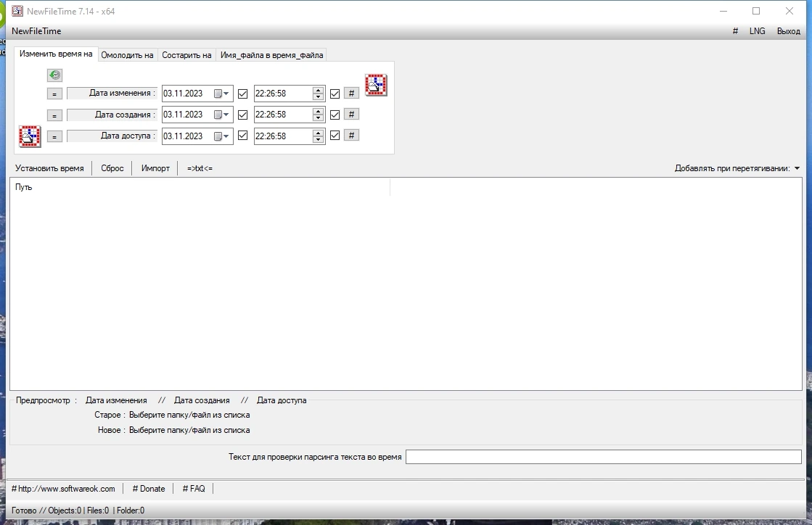Click the status bar text Готово // Objects:0
Image resolution: width=812 pixels, height=525 pixels.
point(46,510)
